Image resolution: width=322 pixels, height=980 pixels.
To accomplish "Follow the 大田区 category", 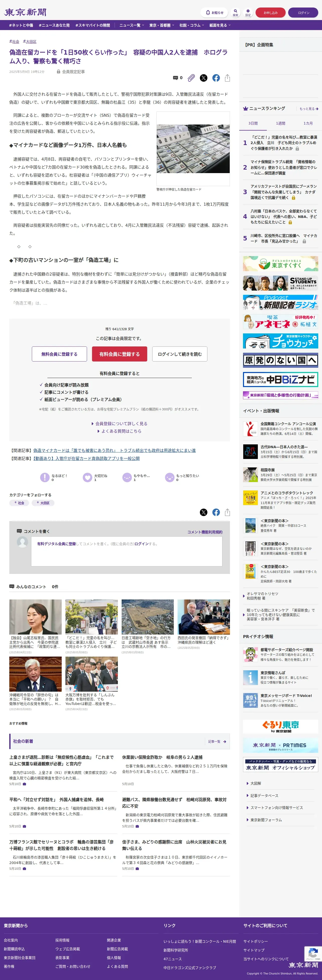I will coord(43,503).
